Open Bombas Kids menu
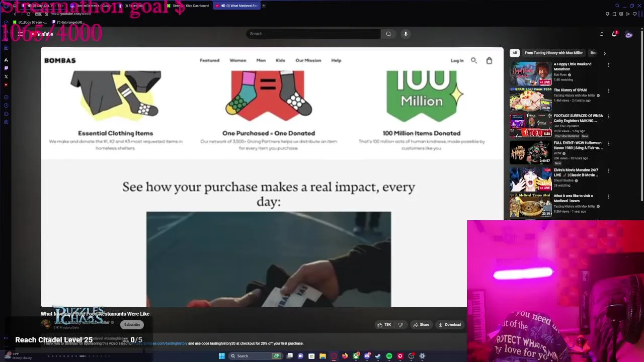 click(x=280, y=60)
